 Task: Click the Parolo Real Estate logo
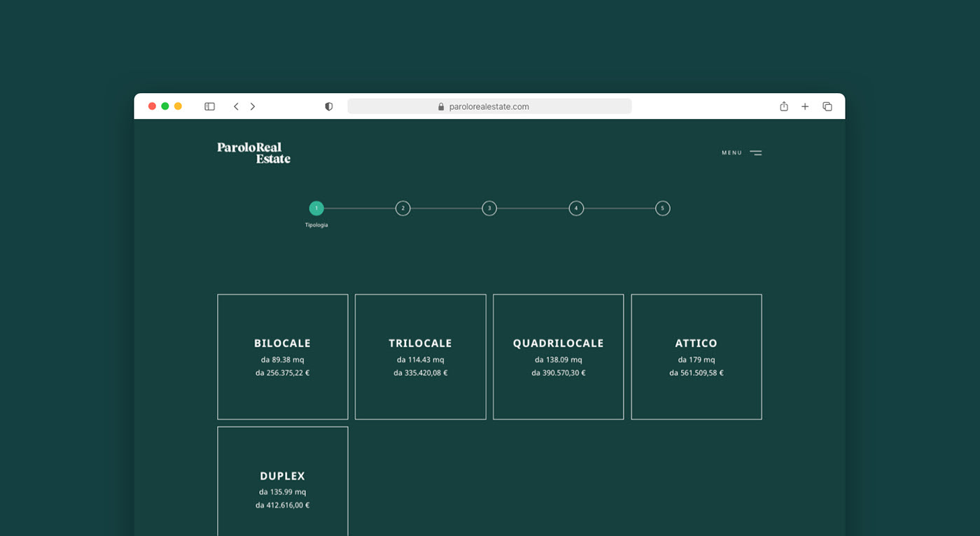pos(253,153)
